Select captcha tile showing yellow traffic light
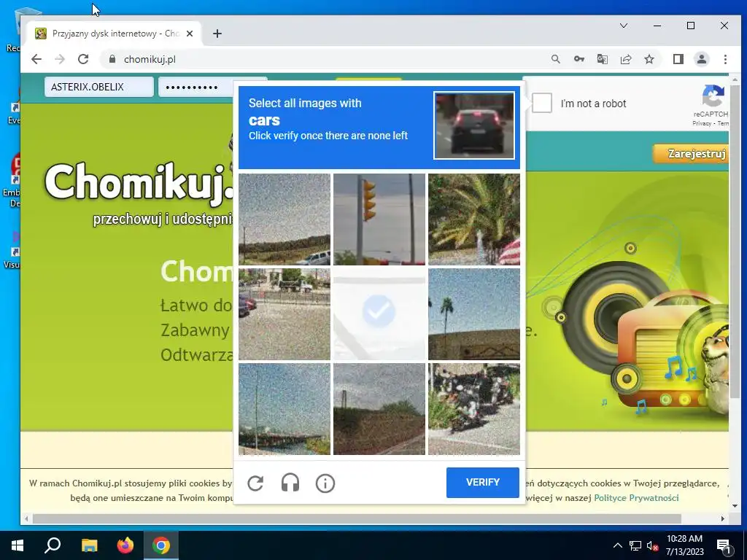This screenshot has height=560, width=747. (x=379, y=219)
